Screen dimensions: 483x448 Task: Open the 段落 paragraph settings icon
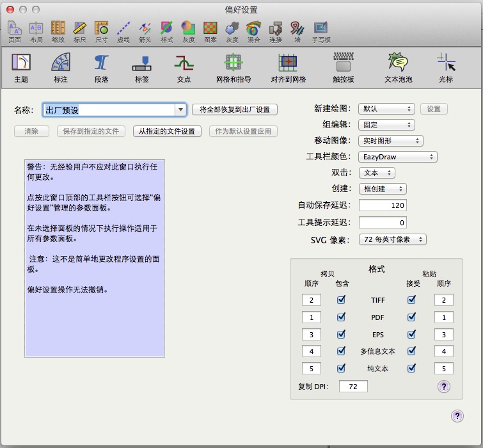pyautogui.click(x=101, y=68)
